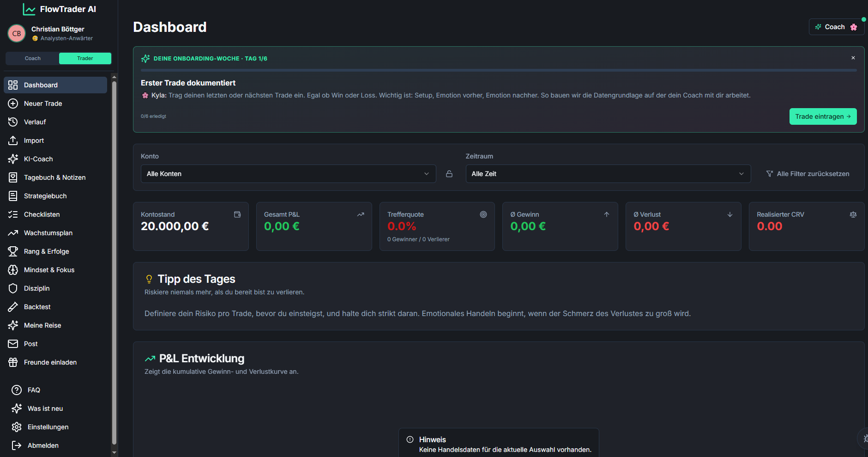This screenshot has width=868, height=457.
Task: Click the Gesamt P&L trend icon
Action: [x=361, y=214]
